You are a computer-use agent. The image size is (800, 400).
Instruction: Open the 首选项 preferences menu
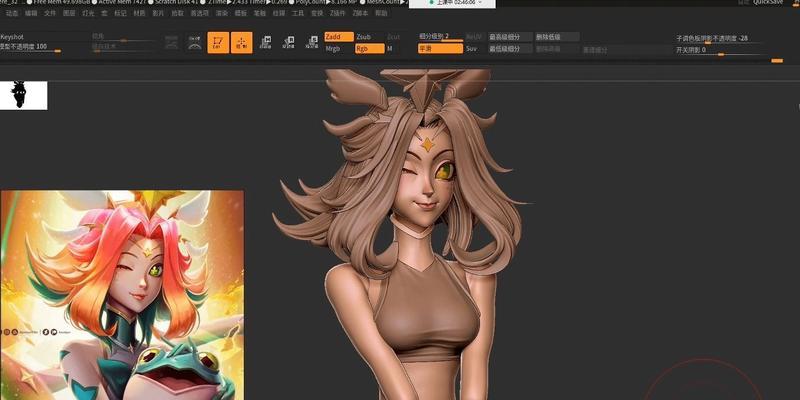199,13
